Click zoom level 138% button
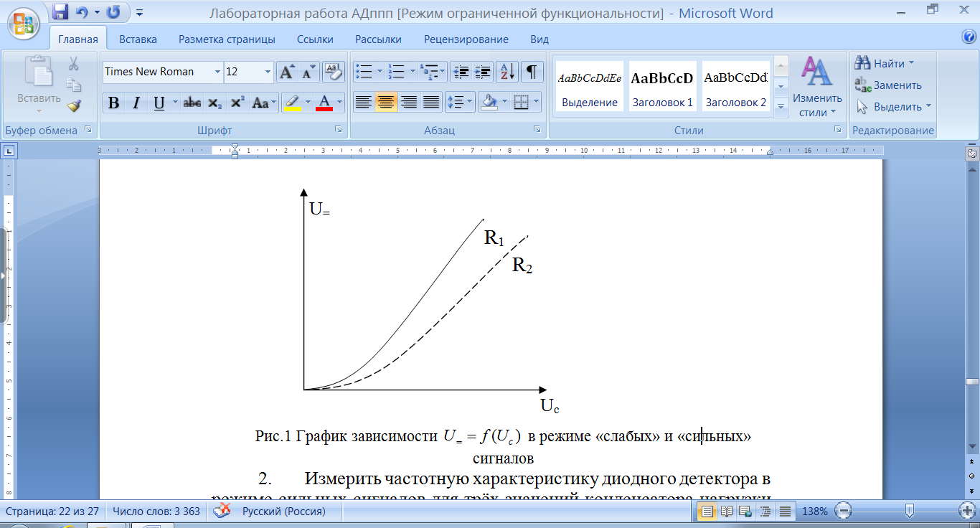The height and width of the screenshot is (528, 980). [x=814, y=511]
